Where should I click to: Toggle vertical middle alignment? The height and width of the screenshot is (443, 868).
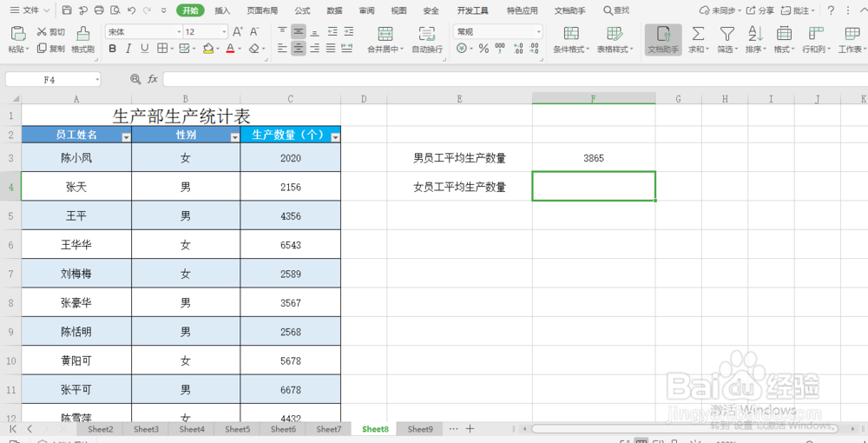click(x=299, y=32)
